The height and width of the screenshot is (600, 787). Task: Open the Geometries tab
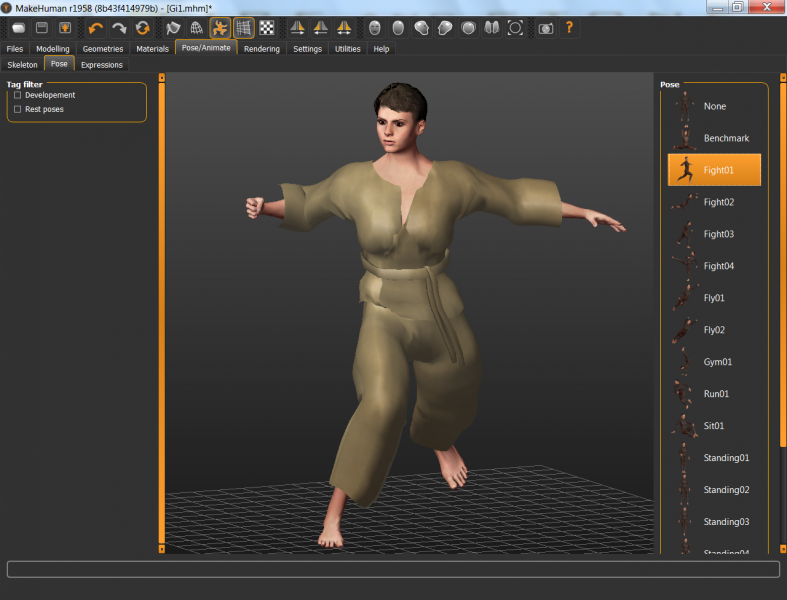click(103, 49)
